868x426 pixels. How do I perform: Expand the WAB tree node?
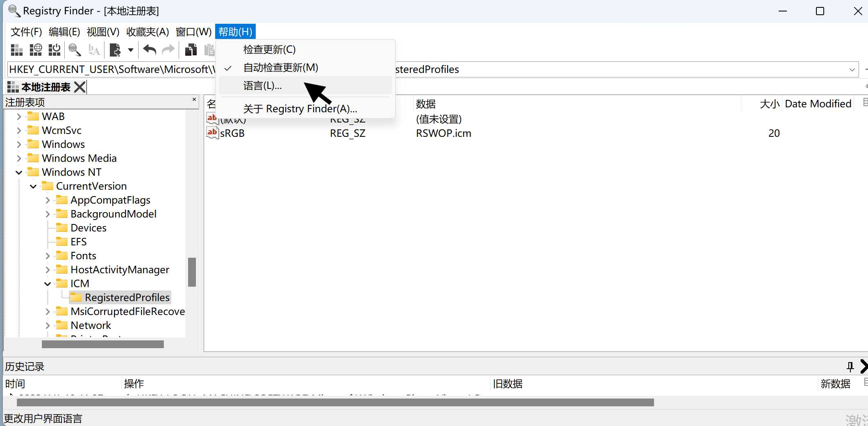pos(19,117)
